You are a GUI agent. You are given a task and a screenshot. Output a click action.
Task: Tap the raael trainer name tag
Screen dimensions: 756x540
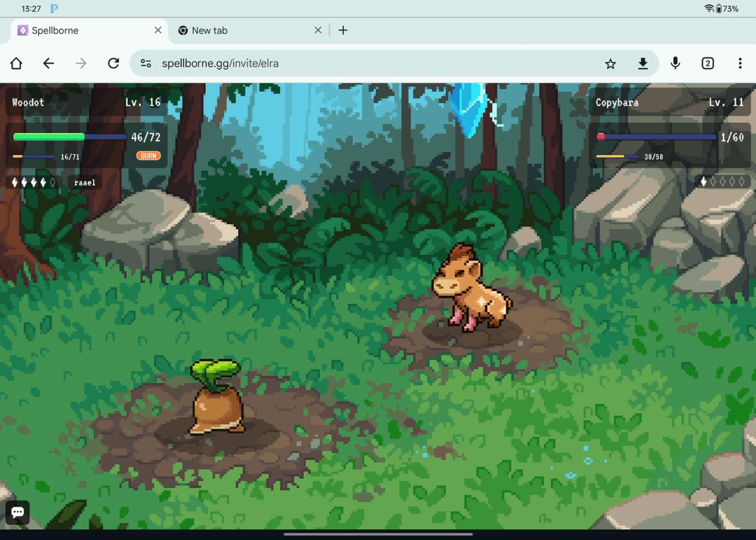[85, 183]
